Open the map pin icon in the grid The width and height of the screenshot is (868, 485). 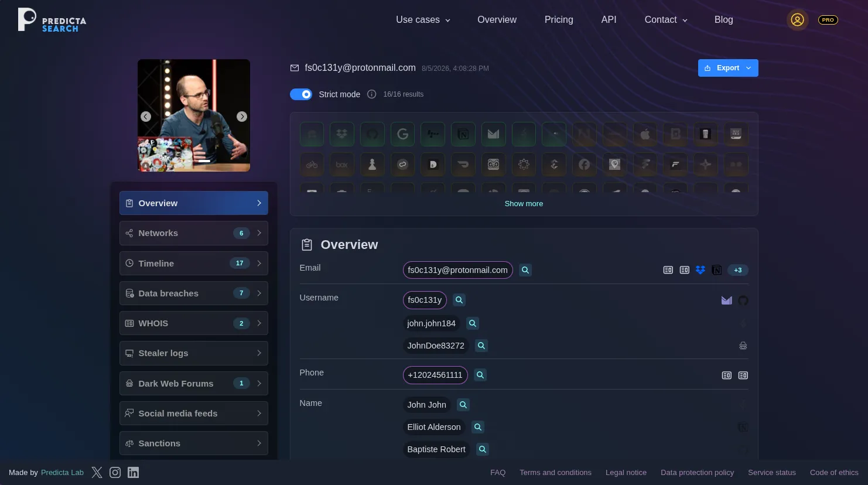click(x=614, y=165)
